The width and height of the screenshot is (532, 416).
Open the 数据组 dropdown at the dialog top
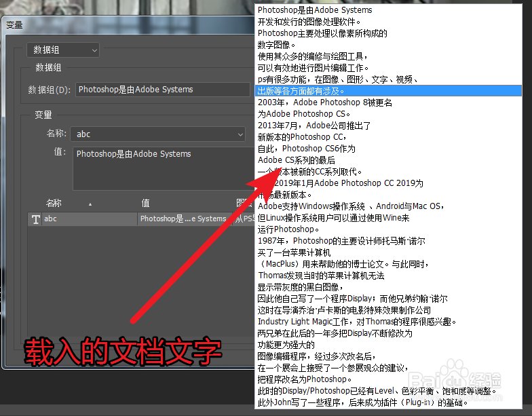point(63,50)
